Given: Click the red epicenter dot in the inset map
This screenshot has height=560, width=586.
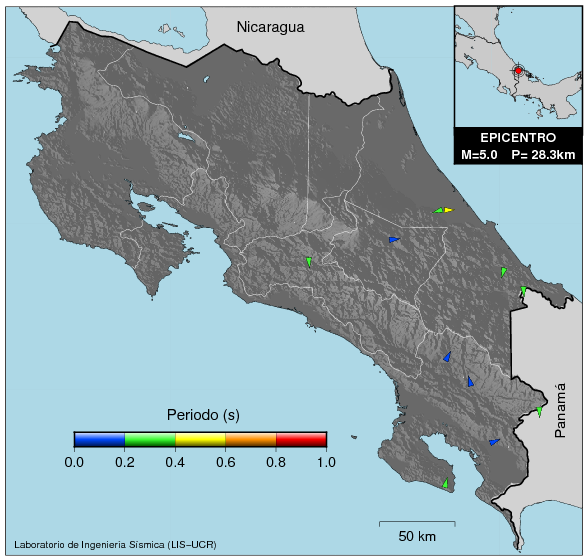Looking at the screenshot, I should tap(518, 71).
